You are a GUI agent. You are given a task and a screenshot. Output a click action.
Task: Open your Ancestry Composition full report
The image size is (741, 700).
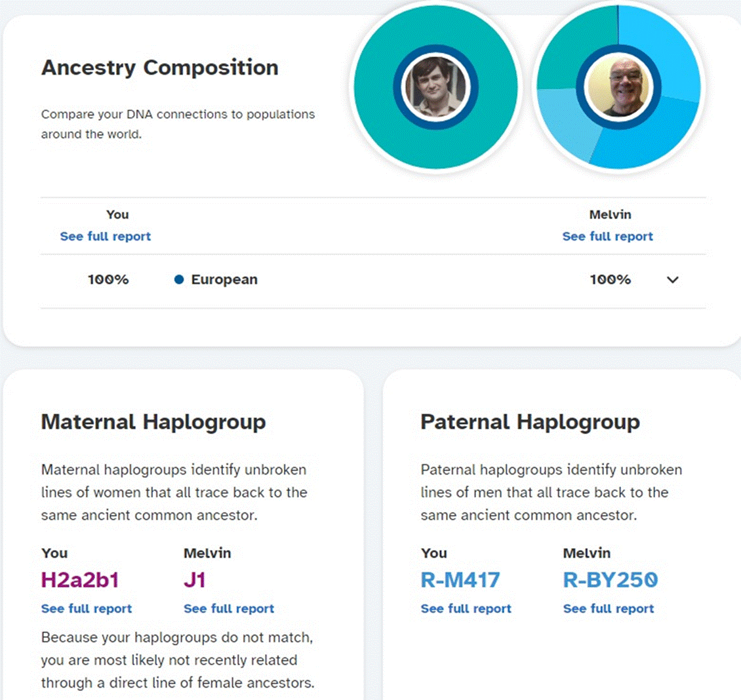click(106, 236)
